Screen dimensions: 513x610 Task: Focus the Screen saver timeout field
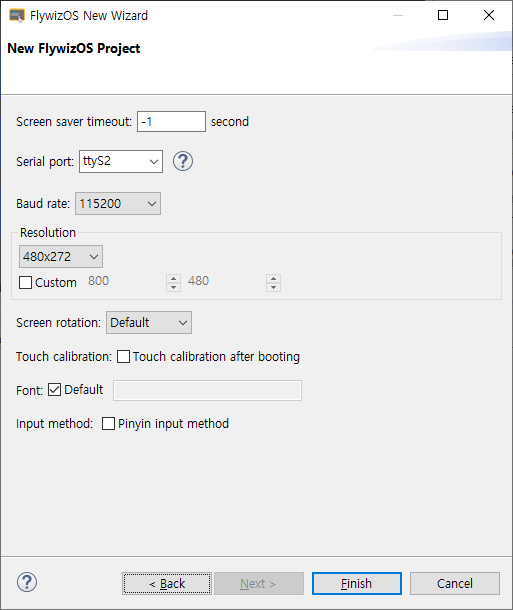click(172, 121)
